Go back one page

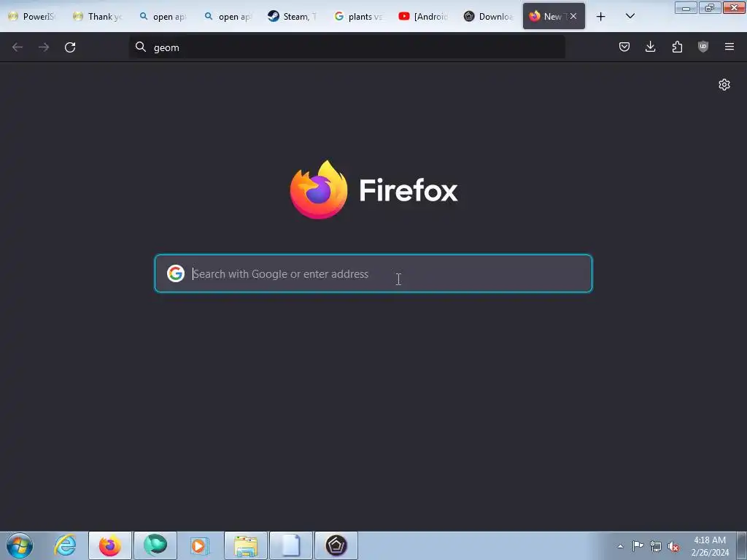coord(18,47)
